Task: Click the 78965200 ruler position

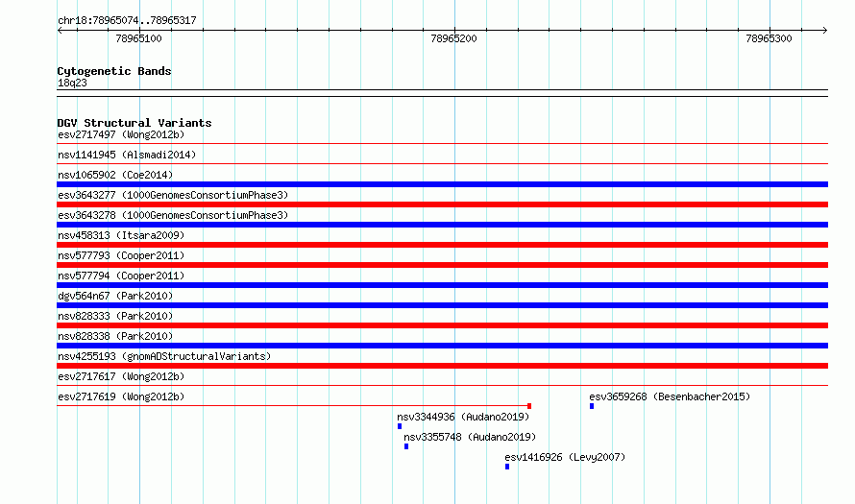Action: [x=453, y=38]
